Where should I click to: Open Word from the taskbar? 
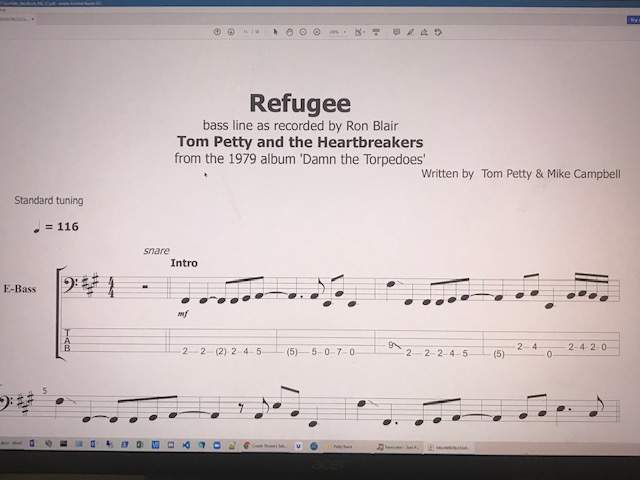point(155,445)
